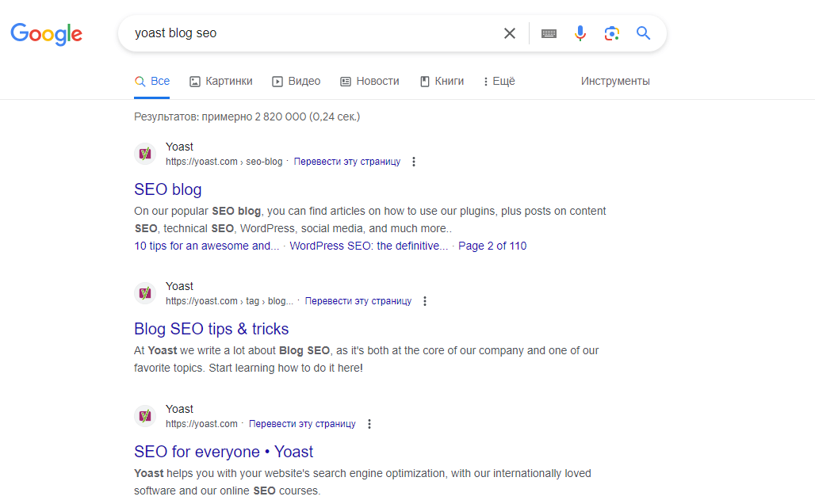This screenshot has height=504, width=815.
Task: Click URL text 'https://yoast.com › seo-blog'
Action: click(224, 162)
